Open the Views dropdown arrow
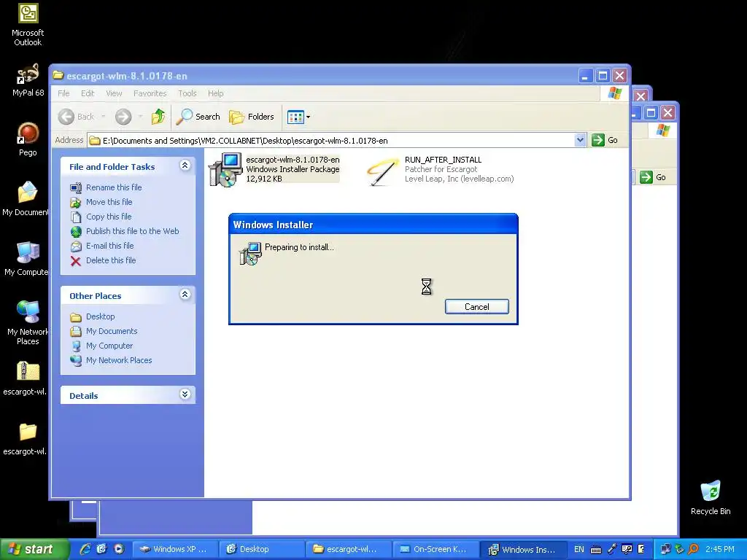This screenshot has width=747, height=560. (x=309, y=117)
